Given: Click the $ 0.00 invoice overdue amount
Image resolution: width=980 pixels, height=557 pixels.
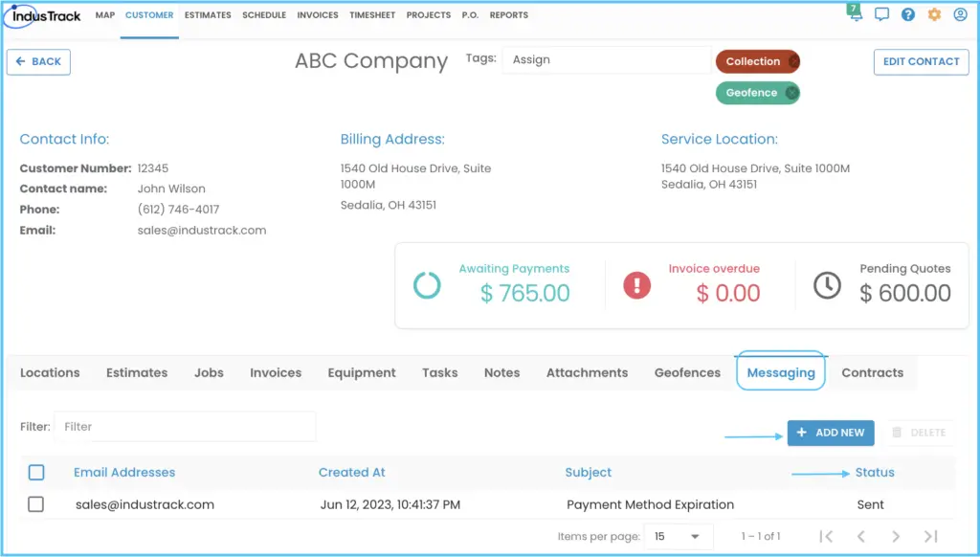Looking at the screenshot, I should 728,293.
